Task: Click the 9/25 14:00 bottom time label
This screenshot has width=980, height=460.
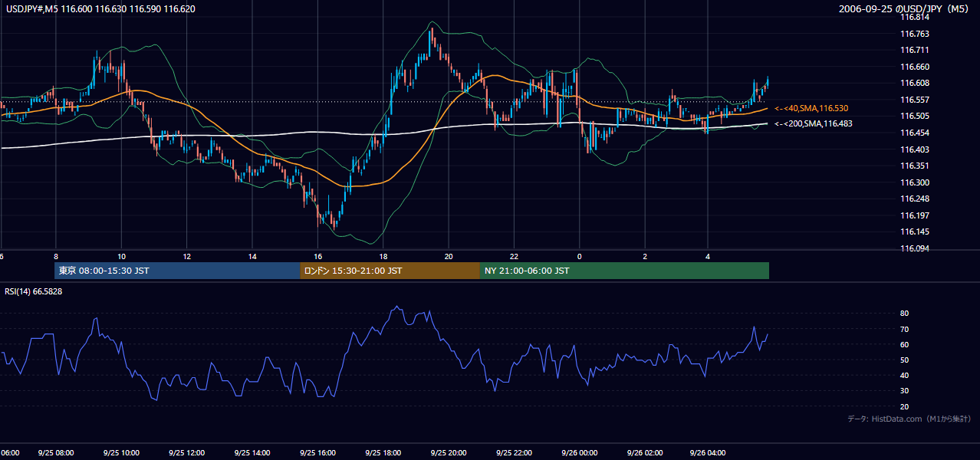Action: pyautogui.click(x=252, y=453)
